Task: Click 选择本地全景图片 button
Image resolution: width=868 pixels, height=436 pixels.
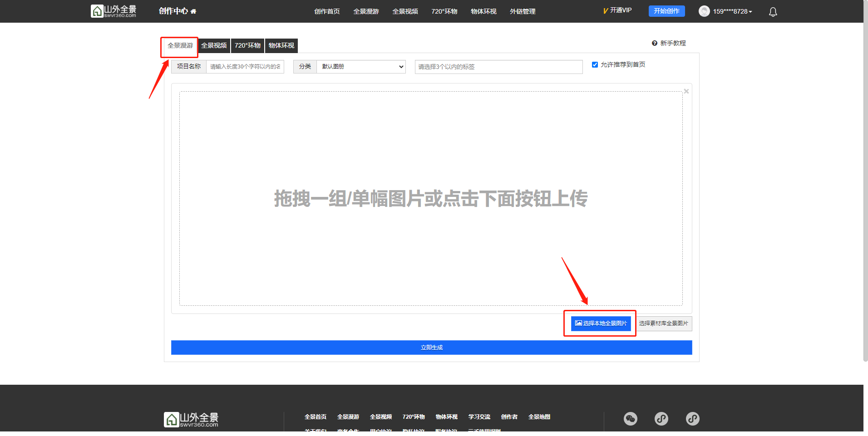Action: [601, 323]
